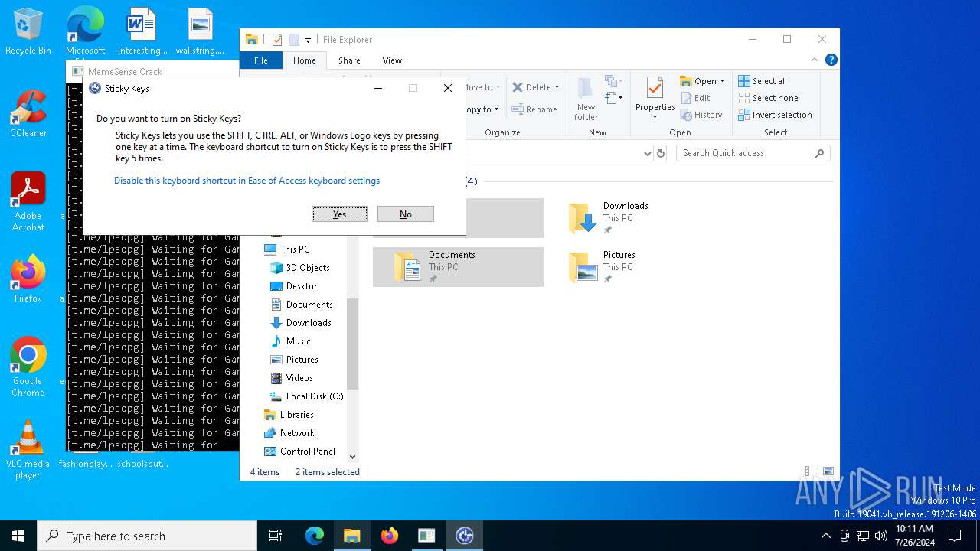The height and width of the screenshot is (551, 980).
Task: Open Microsoft Edge from the taskbar
Action: click(x=315, y=536)
